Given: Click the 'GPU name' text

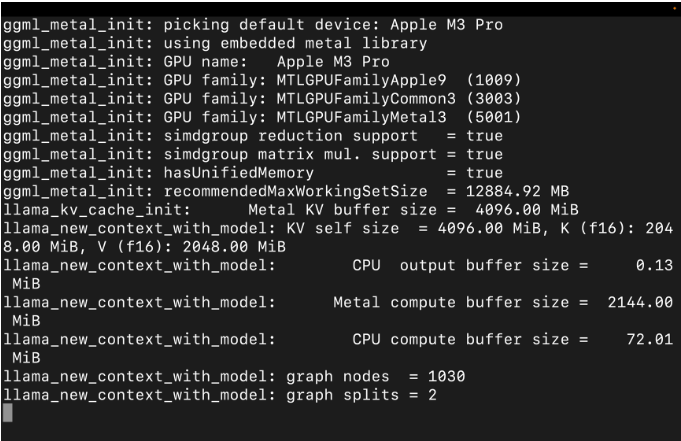Looking at the screenshot, I should point(205,62).
